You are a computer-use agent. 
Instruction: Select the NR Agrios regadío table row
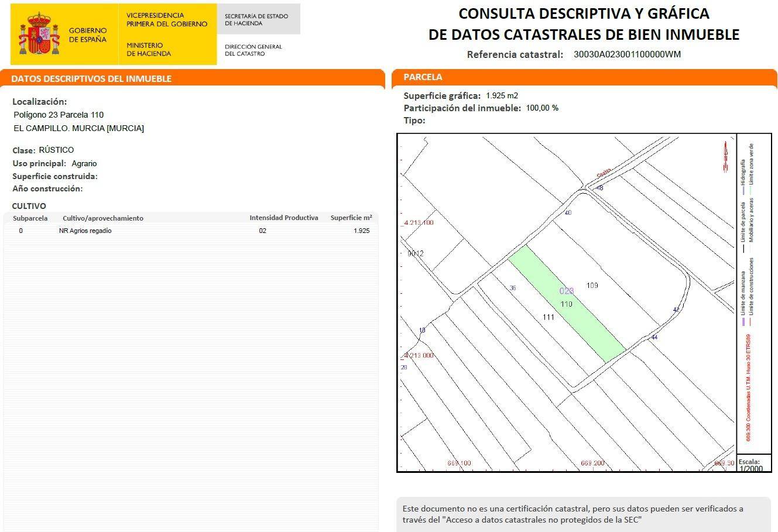[x=191, y=231]
